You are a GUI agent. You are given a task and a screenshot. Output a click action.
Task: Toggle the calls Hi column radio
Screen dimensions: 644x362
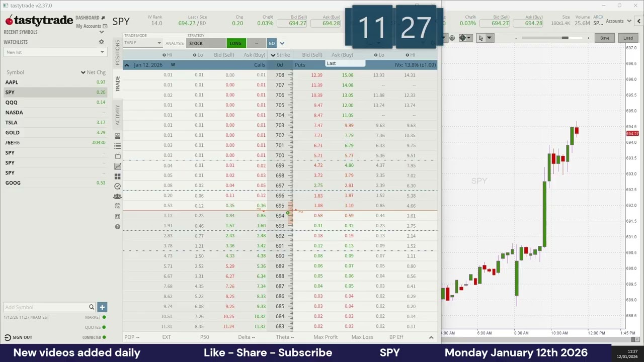[x=164, y=55]
